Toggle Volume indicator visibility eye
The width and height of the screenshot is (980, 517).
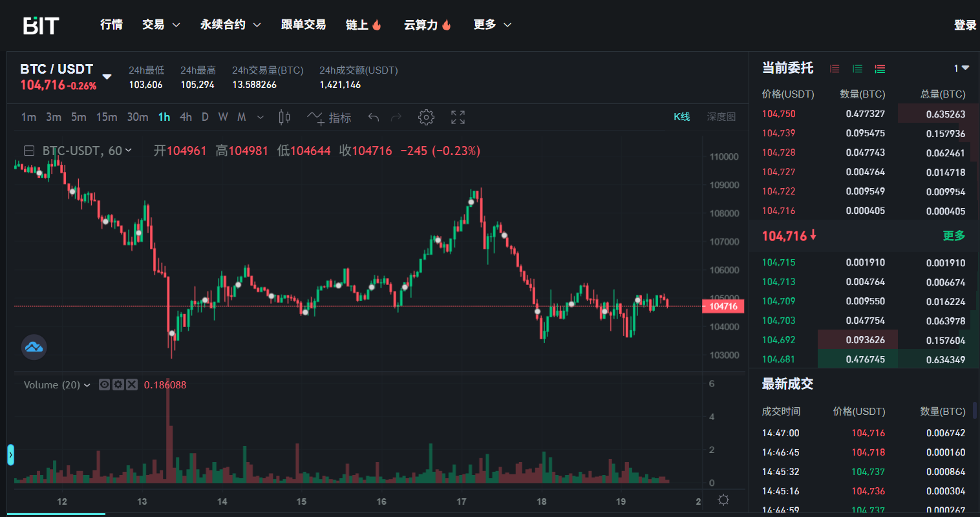click(105, 385)
